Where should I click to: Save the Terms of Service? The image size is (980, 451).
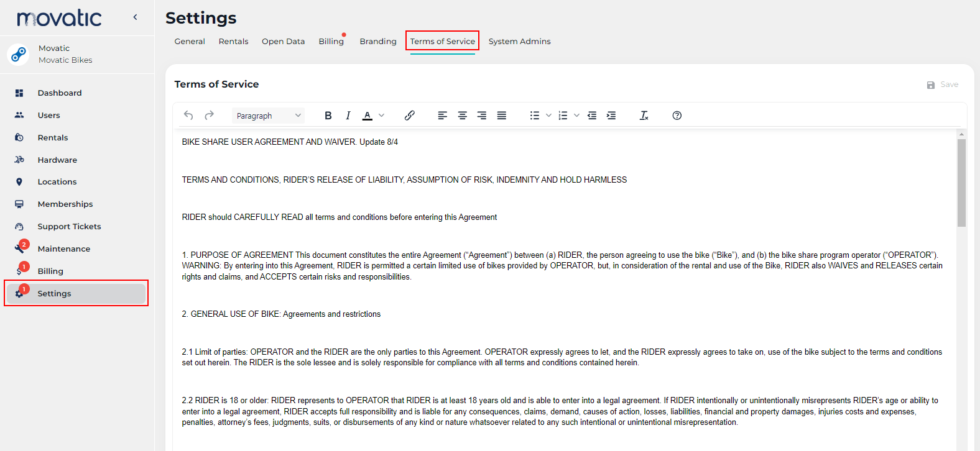tap(943, 84)
